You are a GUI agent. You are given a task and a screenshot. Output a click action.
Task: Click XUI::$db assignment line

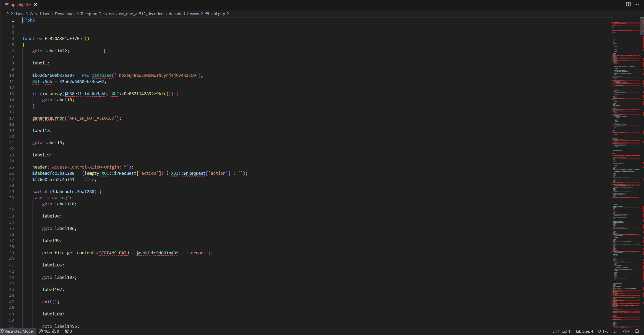(x=69, y=81)
